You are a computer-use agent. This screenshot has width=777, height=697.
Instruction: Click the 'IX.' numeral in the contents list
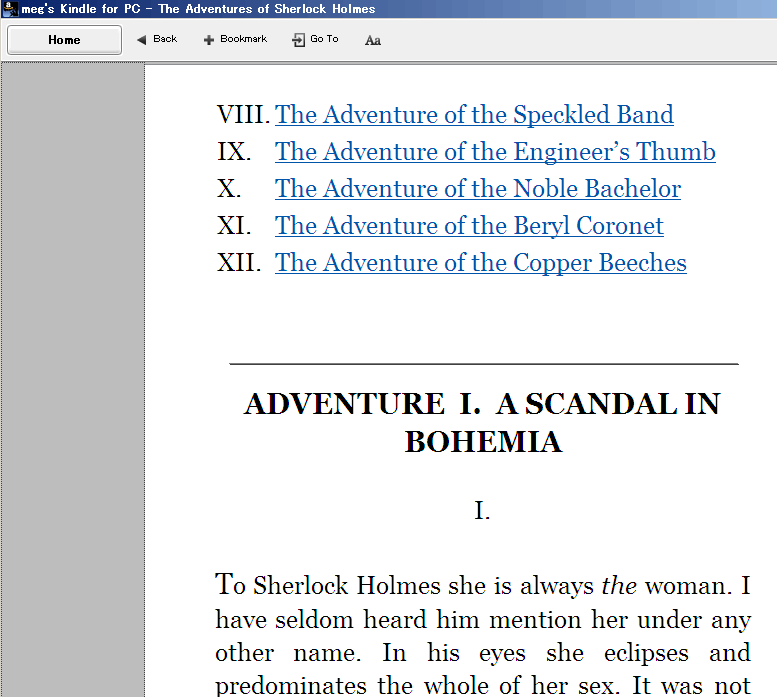click(234, 152)
